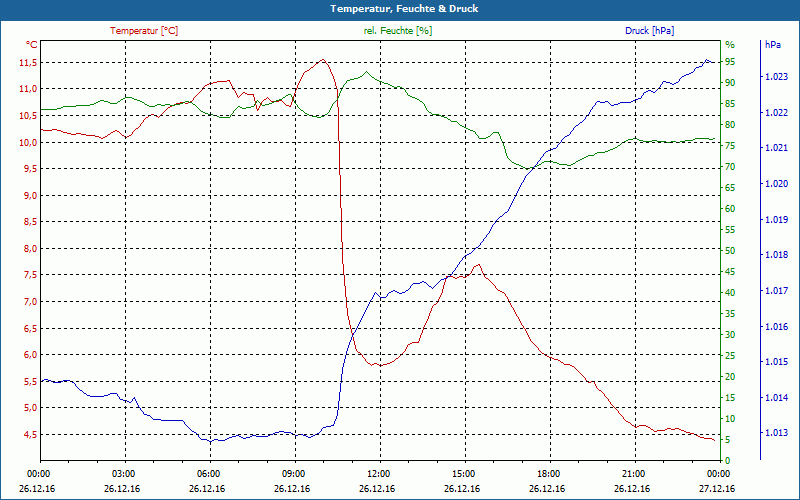Click the "03:00" time axis label
Screen dimensions: 800x500
pos(124,473)
